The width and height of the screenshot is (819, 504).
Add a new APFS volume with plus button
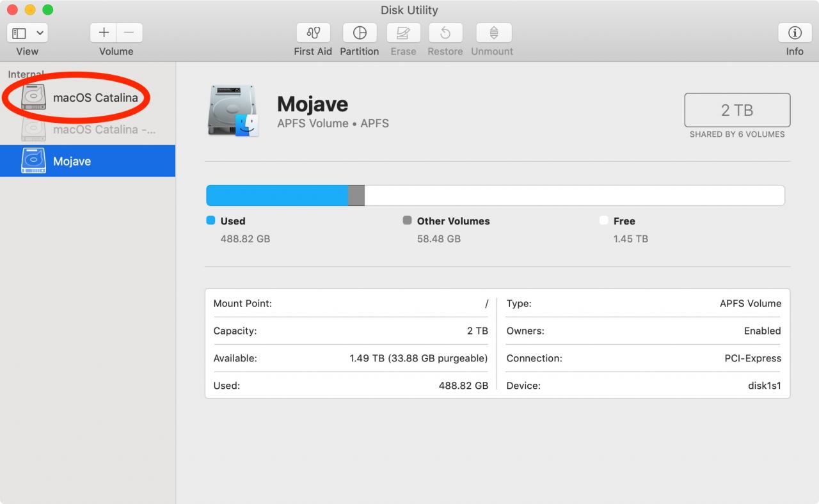point(104,33)
